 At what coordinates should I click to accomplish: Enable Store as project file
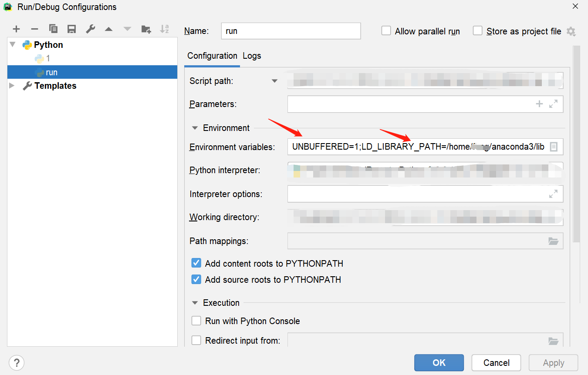(x=478, y=31)
